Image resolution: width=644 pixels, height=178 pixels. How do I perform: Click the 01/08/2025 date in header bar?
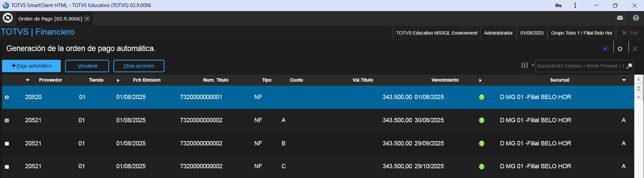click(x=532, y=33)
